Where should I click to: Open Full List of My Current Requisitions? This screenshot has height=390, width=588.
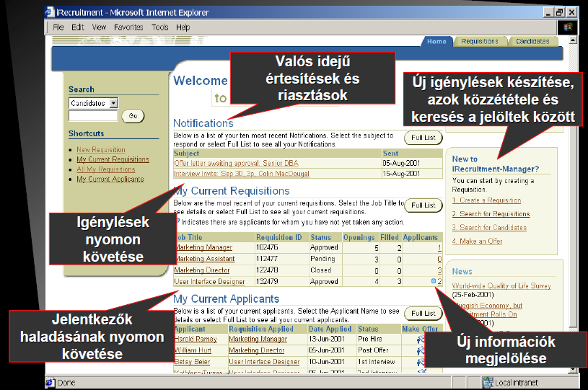click(424, 205)
